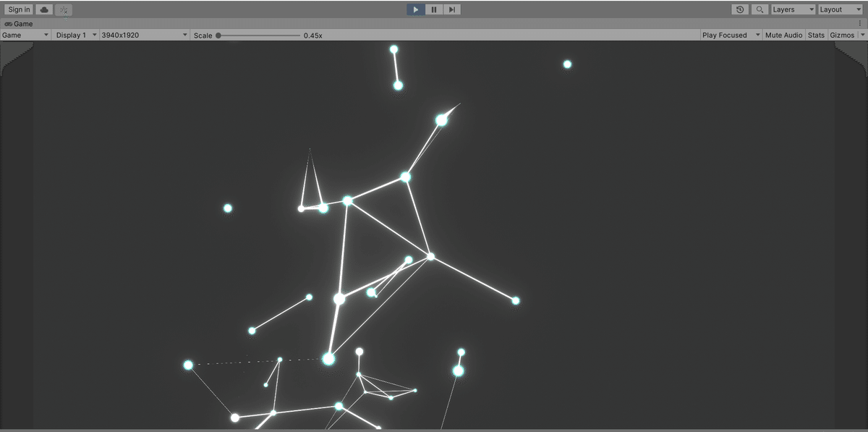Expand the Gizmos dropdown arrow
This screenshot has width=868, height=432.
pos(862,35)
